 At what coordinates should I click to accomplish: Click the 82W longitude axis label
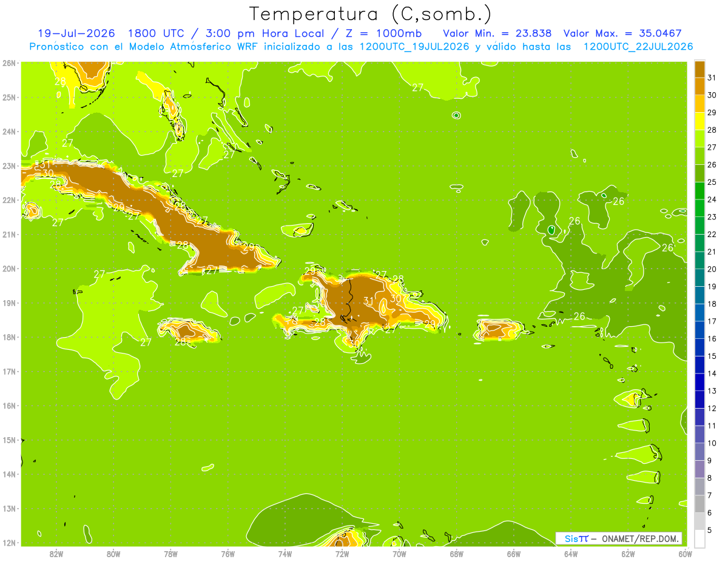click(56, 554)
